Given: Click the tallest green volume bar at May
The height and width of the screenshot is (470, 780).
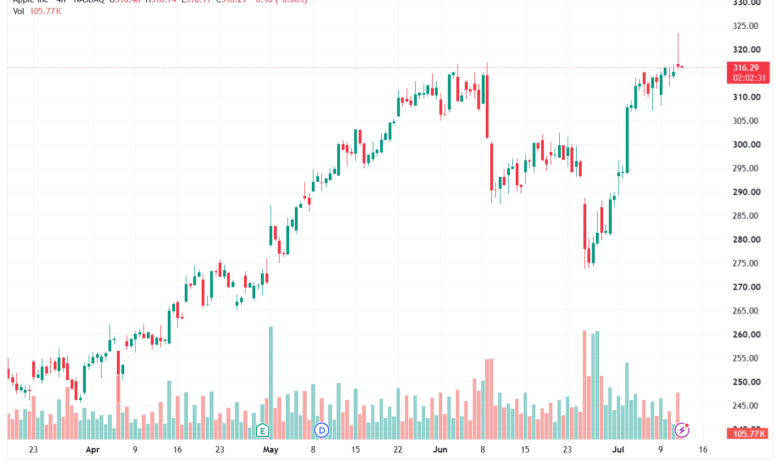Looking at the screenshot, I should pos(271,383).
